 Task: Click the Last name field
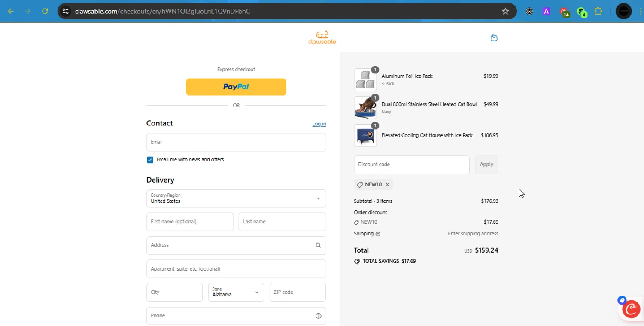point(282,222)
